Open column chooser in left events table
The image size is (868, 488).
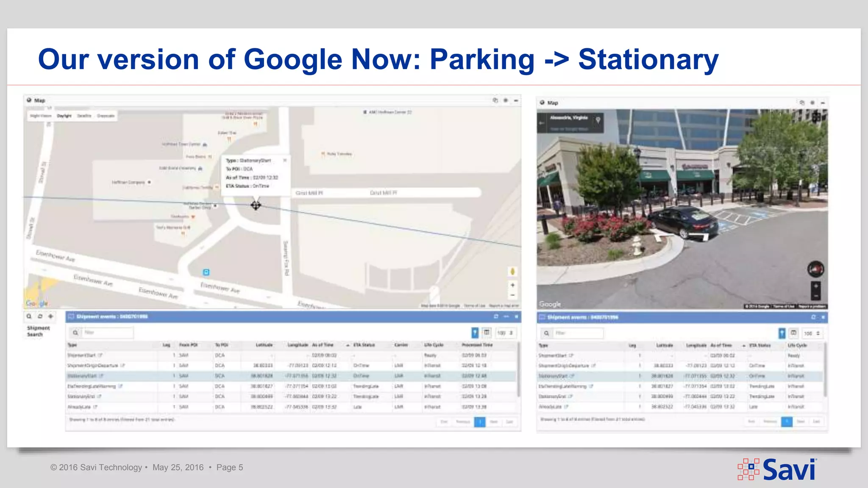pyautogui.click(x=487, y=333)
